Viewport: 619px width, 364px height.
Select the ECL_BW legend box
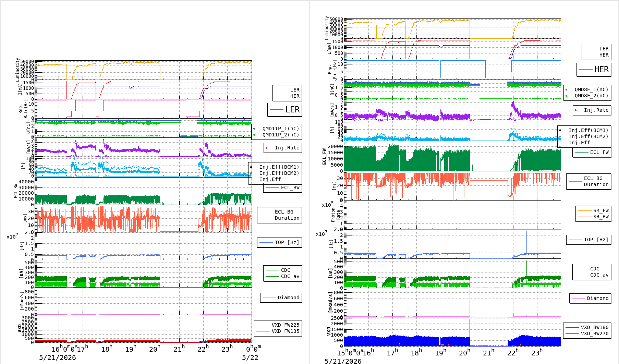(x=283, y=187)
